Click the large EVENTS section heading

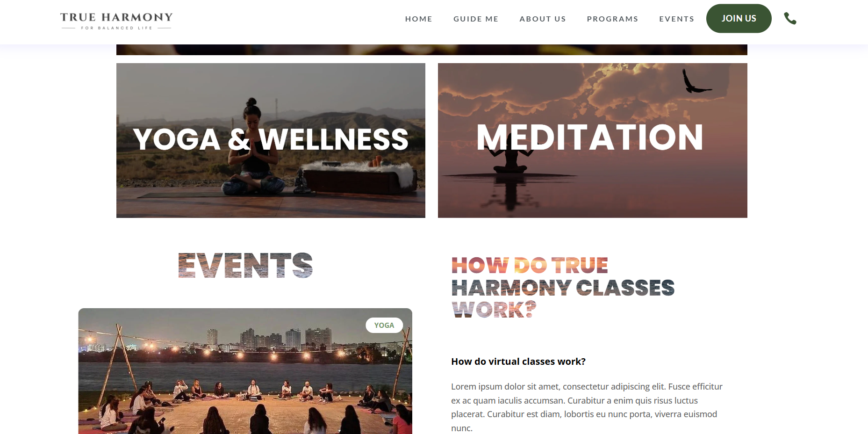[245, 265]
